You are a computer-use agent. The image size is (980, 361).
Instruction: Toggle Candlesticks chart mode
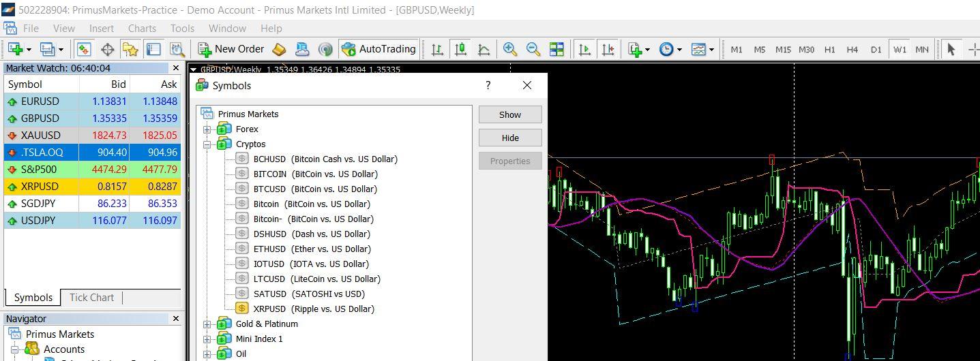click(x=460, y=49)
